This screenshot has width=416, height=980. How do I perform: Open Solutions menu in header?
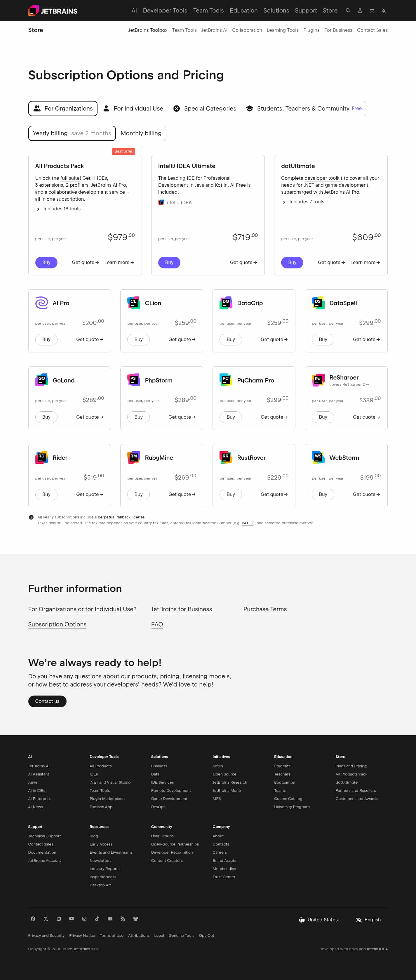point(276,11)
